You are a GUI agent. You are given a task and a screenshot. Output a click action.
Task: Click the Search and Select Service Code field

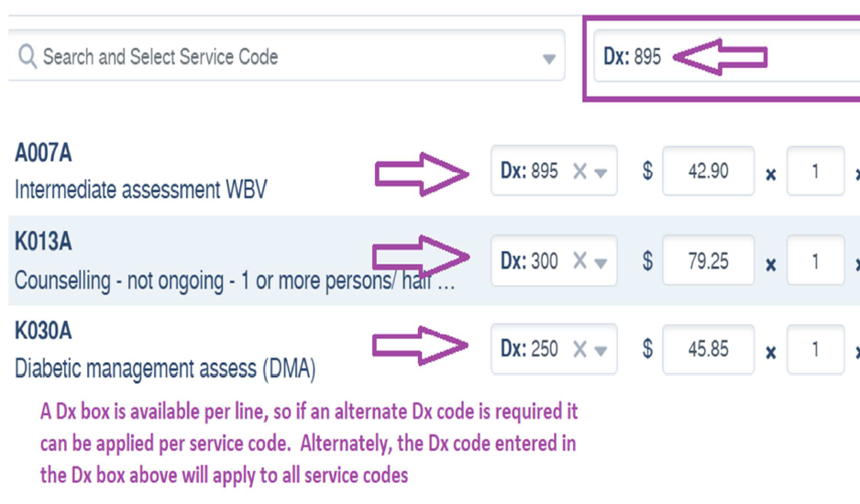[x=286, y=56]
